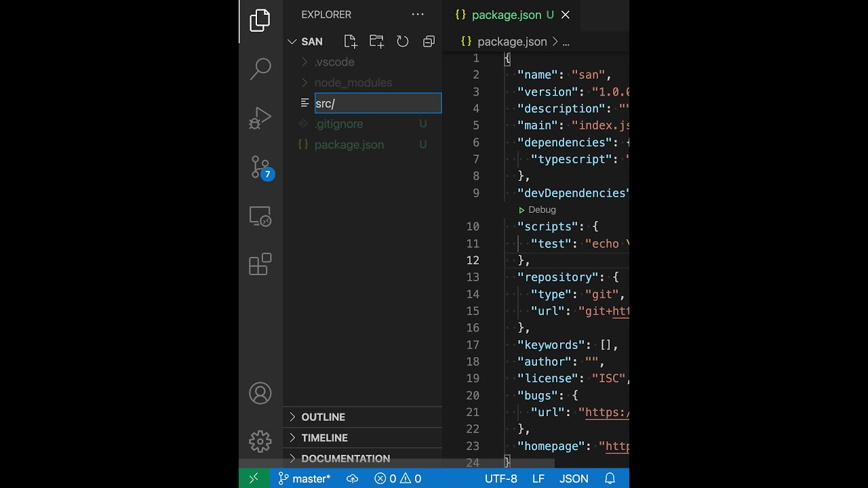This screenshot has height=488, width=868.
Task: Open the Search view
Action: pyautogui.click(x=260, y=68)
